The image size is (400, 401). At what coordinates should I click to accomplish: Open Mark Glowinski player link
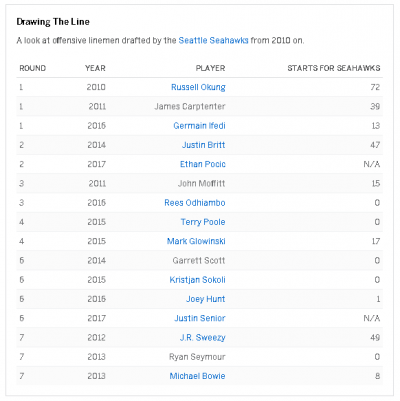pos(196,241)
